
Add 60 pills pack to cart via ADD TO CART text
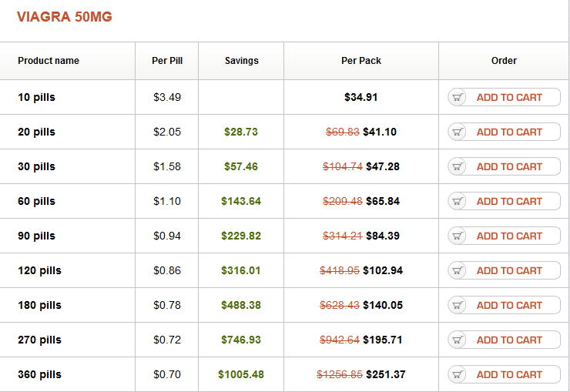(x=509, y=201)
